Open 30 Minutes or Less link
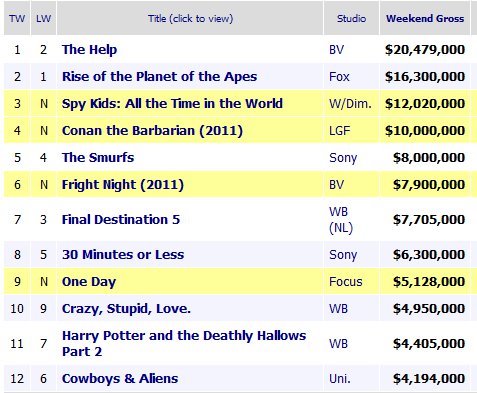 click(123, 255)
